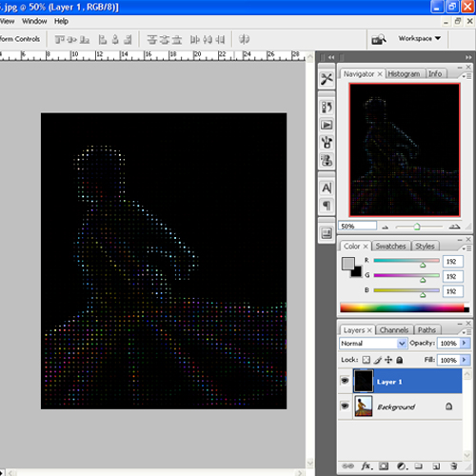The image size is (476, 476).
Task: Click the Navigator zoom out icon
Action: click(386, 227)
